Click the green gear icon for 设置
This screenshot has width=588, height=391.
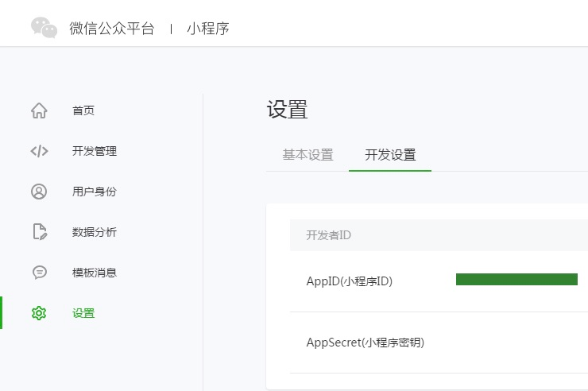click(39, 313)
